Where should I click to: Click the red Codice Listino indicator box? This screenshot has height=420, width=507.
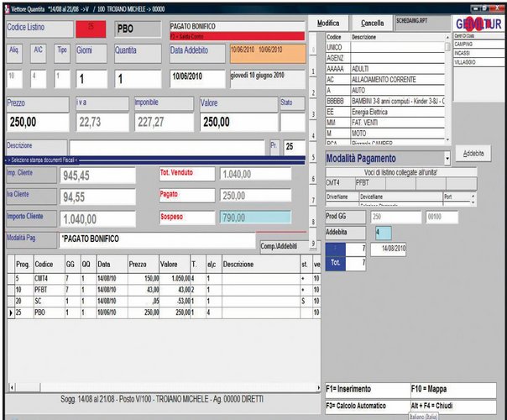pyautogui.click(x=90, y=28)
